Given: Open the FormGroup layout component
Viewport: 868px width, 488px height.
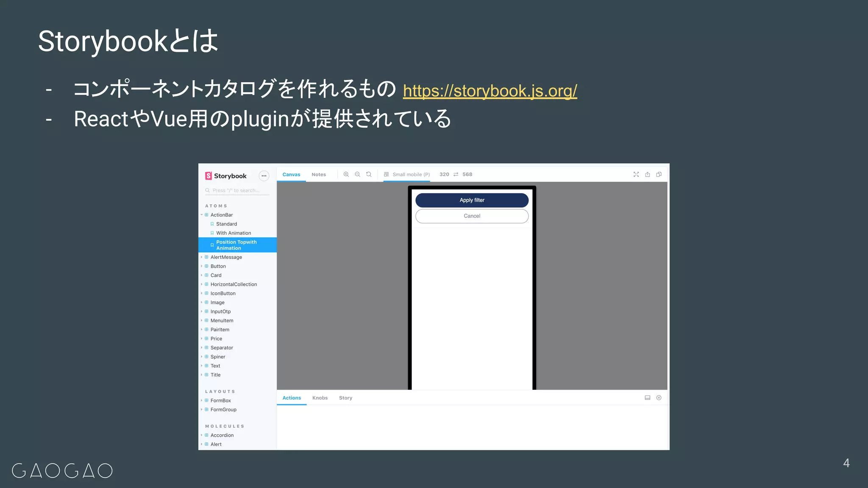Looking at the screenshot, I should pos(223,410).
